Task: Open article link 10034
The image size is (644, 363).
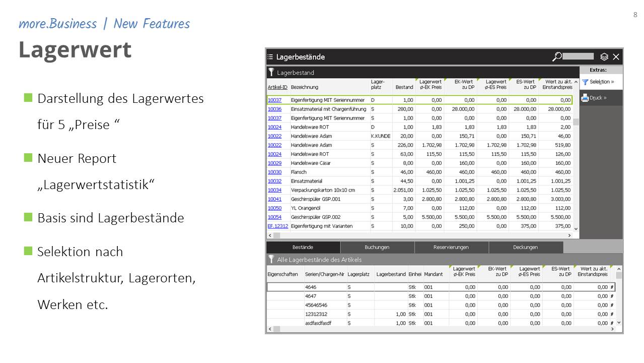Action: [274, 190]
